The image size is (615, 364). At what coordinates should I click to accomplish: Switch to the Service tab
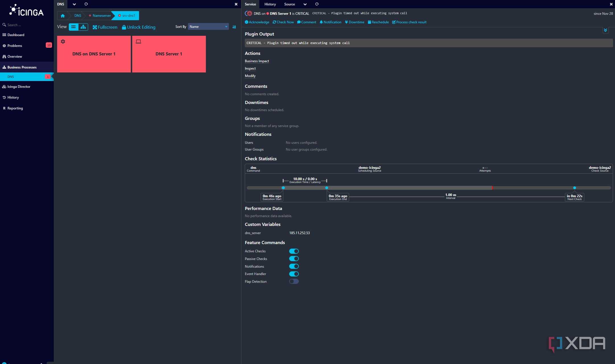[x=250, y=4]
